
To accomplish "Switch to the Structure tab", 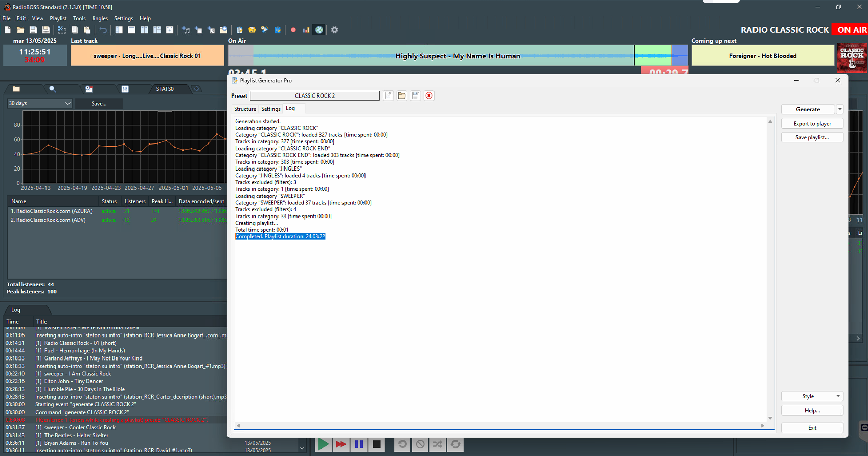I will click(x=245, y=109).
